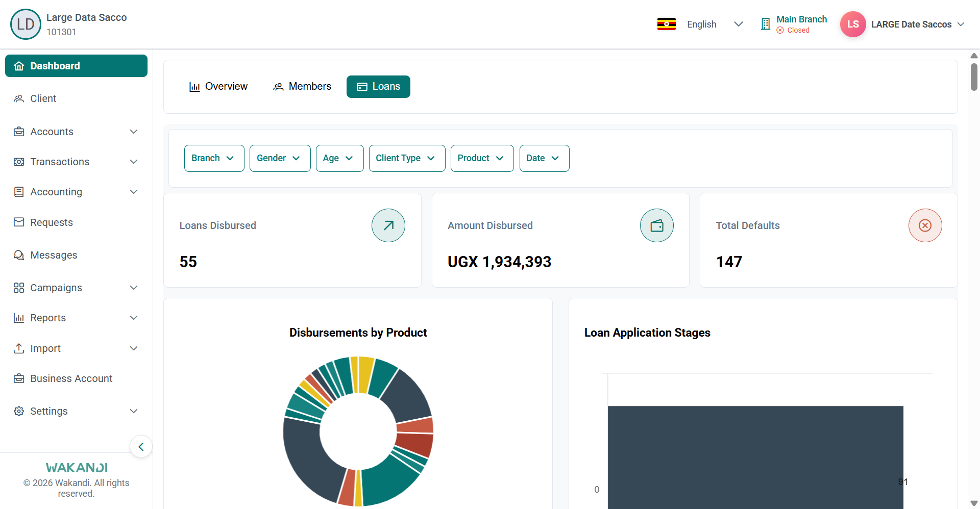The height and width of the screenshot is (509, 980).
Task: Open the LARGE Date Saccos user menu
Action: 917,24
